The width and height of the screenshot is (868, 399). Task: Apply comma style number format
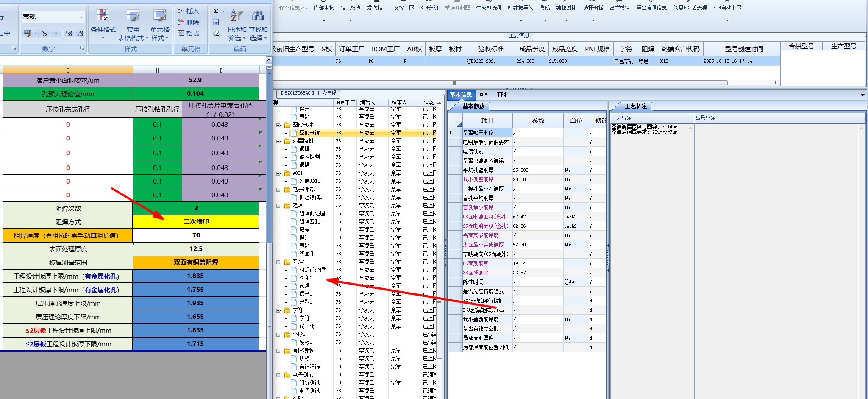(x=56, y=33)
